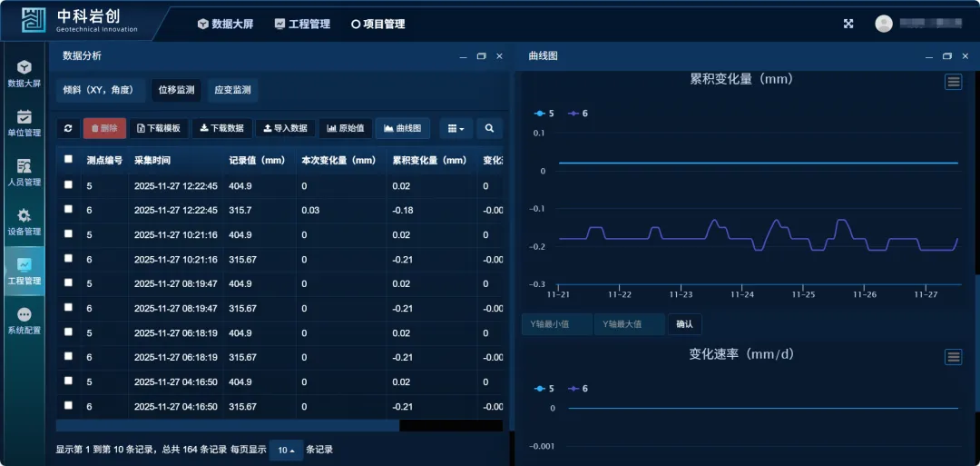Check the select-all checkbox in table header
This screenshot has height=466, width=980.
click(68, 160)
